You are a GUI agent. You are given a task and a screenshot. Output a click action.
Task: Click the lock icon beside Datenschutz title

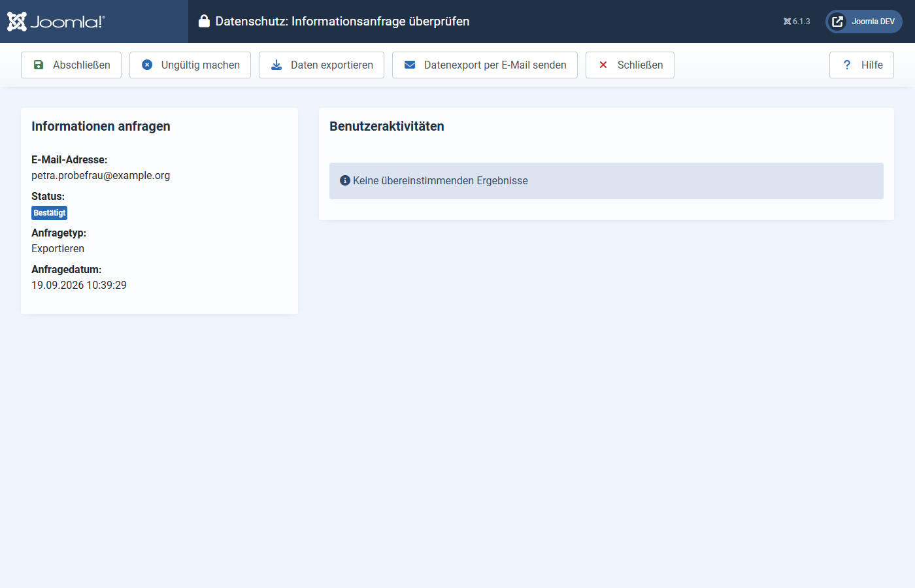[x=204, y=22]
